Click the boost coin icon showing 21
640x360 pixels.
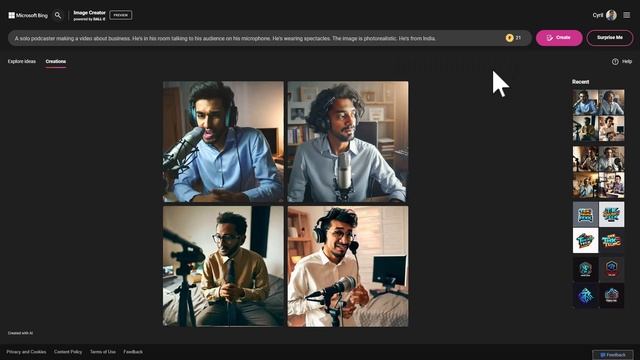tap(509, 38)
